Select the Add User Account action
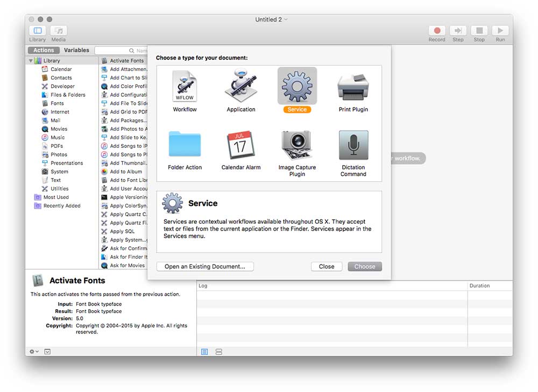 [124, 189]
